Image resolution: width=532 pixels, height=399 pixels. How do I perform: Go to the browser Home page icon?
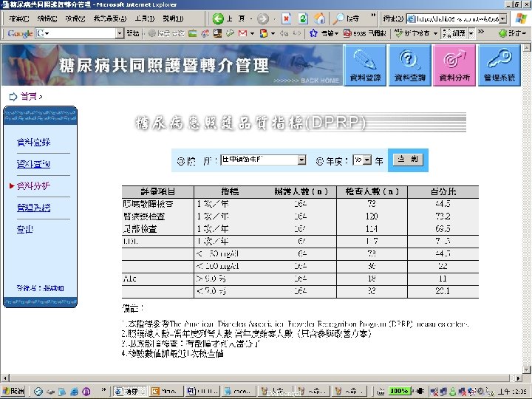pyautogui.click(x=319, y=18)
